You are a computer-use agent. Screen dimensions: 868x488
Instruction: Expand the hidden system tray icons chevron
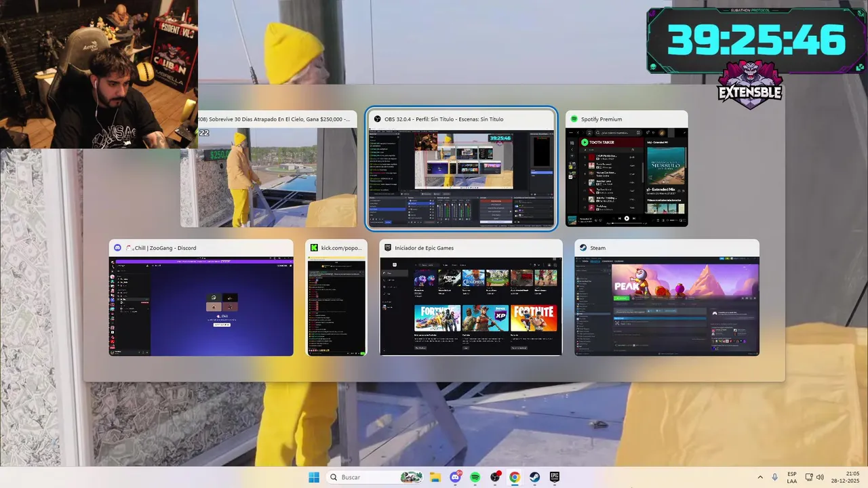tap(759, 477)
